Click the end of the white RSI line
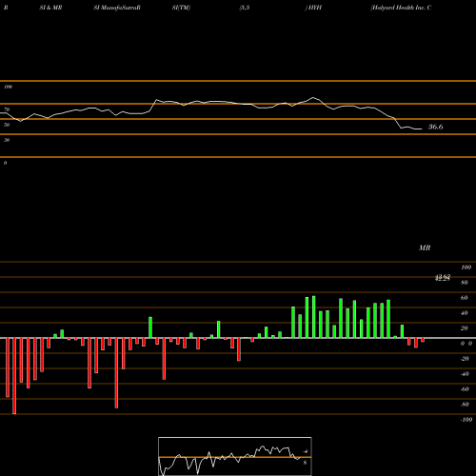Image resolution: width=476 pixels, height=476 pixels. point(422,129)
